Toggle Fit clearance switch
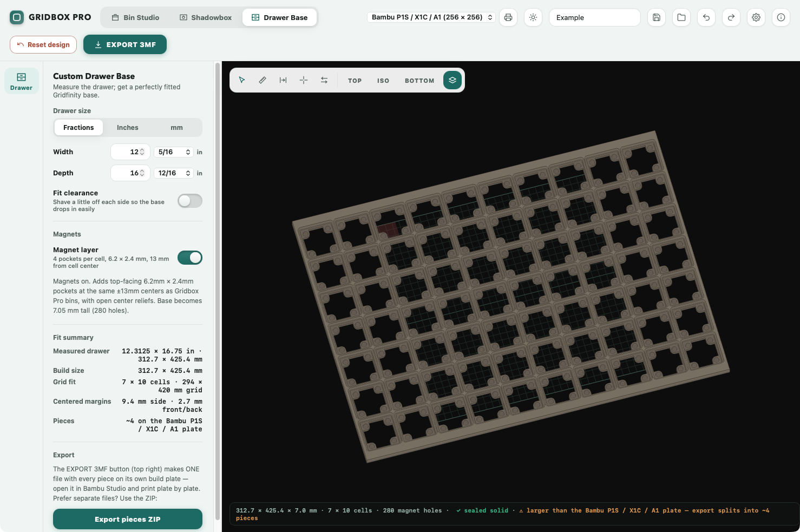Image resolution: width=800 pixels, height=532 pixels. (190, 201)
